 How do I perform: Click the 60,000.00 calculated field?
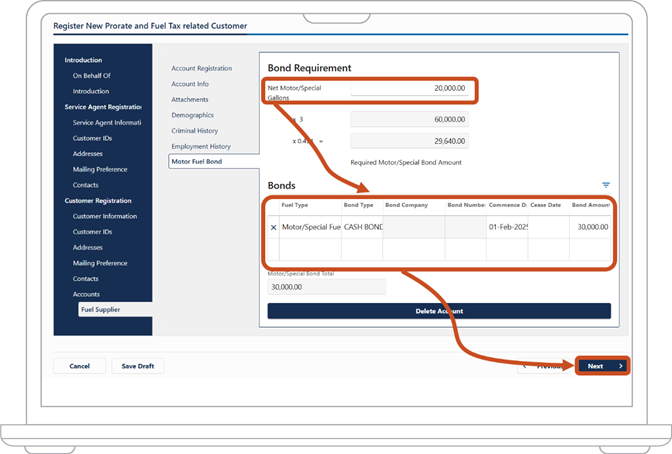point(409,119)
